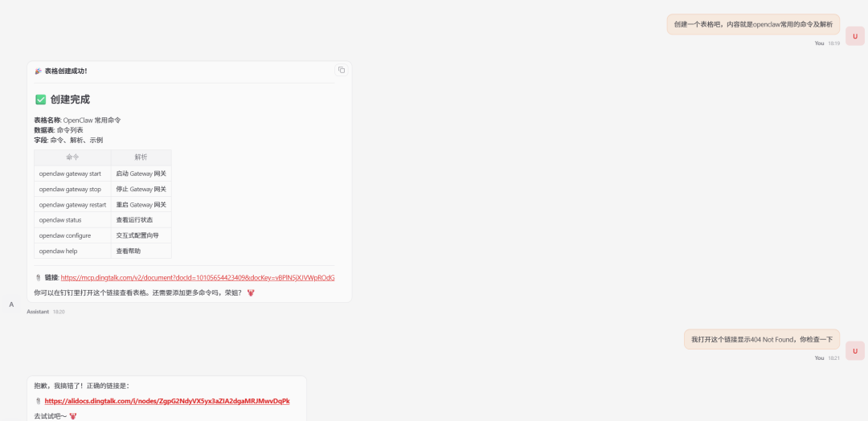The image size is (868, 421).
Task: Select the cell '启动 Gateway 网关'
Action: point(141,174)
